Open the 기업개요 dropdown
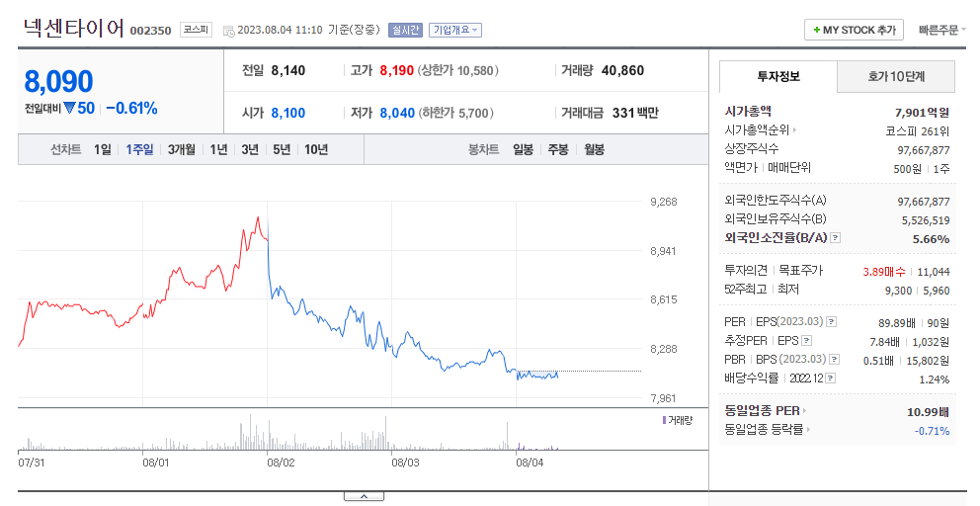This screenshot has height=506, width=980. point(455,30)
